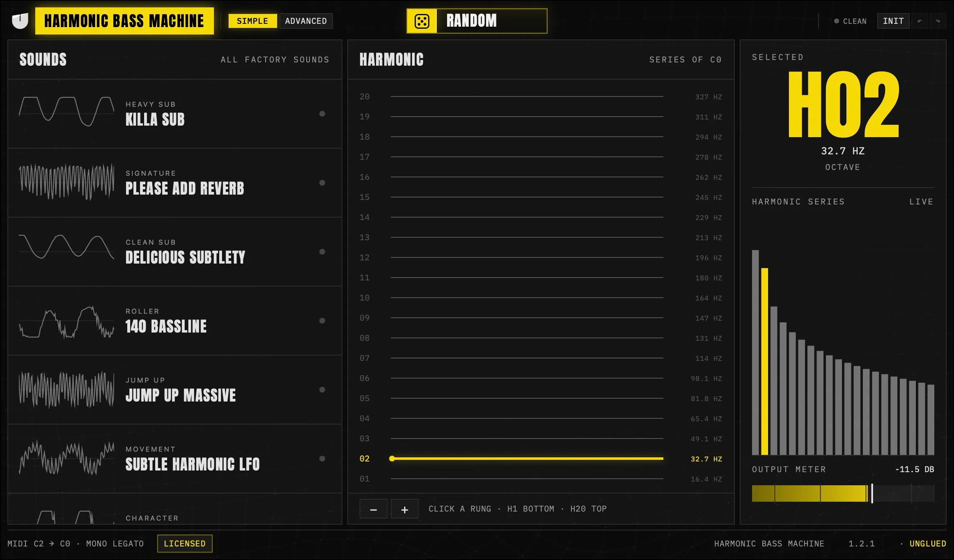Viewport: 954px width, 560px height.
Task: Select the Killa Sub sound name
Action: [x=155, y=119]
